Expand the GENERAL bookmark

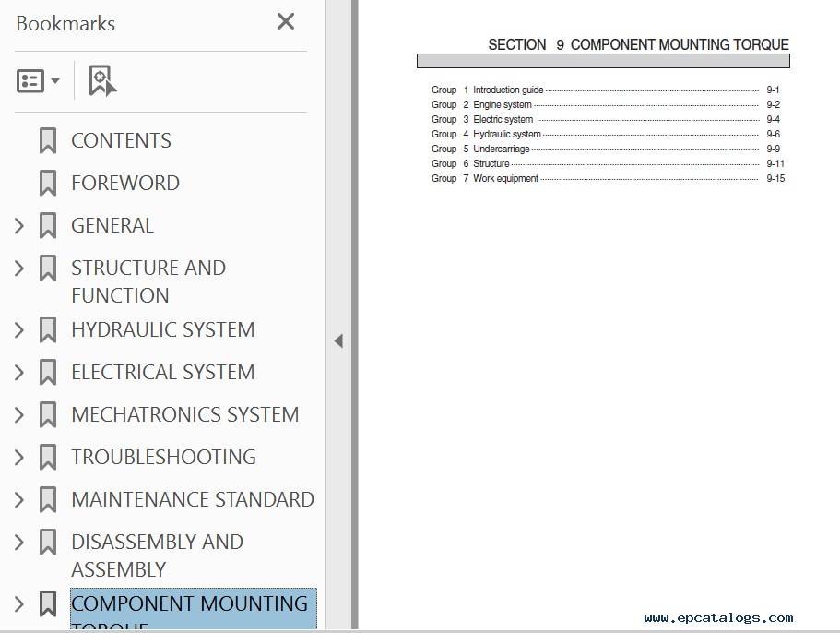(19, 226)
